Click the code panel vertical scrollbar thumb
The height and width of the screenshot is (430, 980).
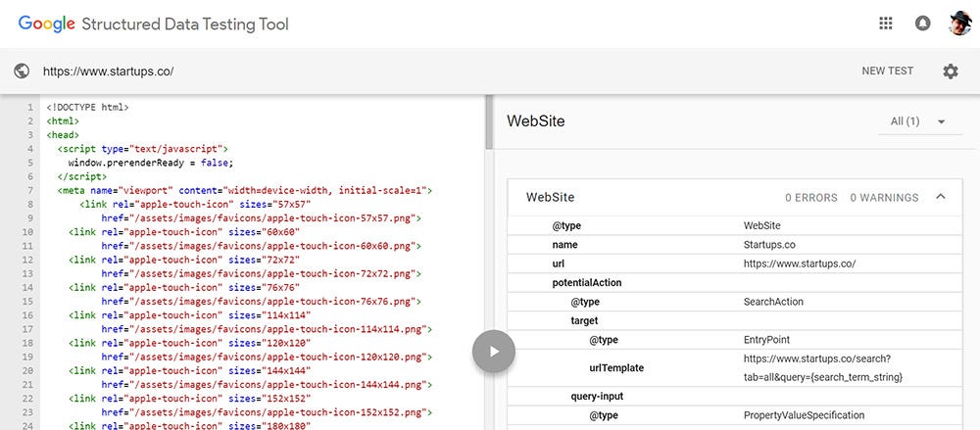[489, 122]
